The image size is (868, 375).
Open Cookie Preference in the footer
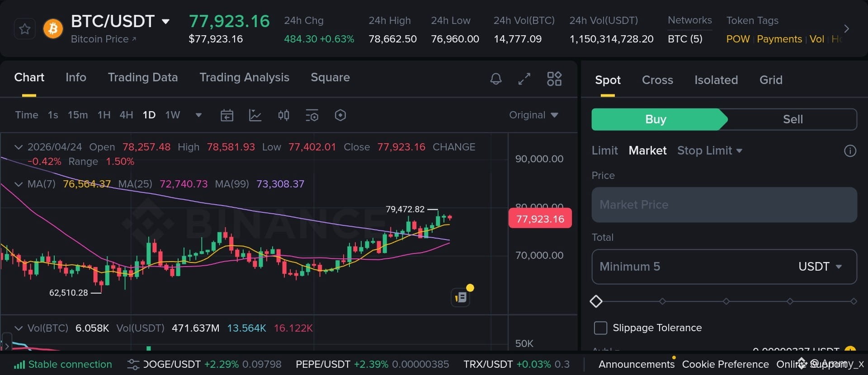pyautogui.click(x=725, y=365)
